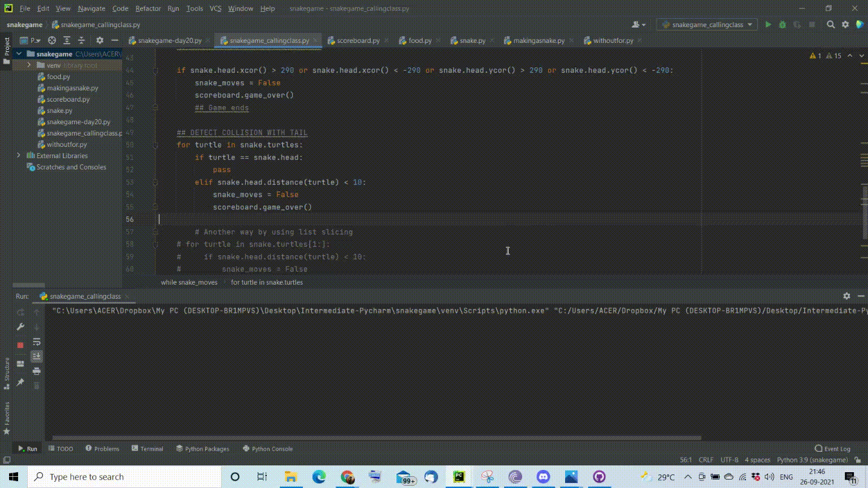The image size is (868, 488).
Task: Click the Run console horizontal scrollbar
Action: (x=376, y=438)
